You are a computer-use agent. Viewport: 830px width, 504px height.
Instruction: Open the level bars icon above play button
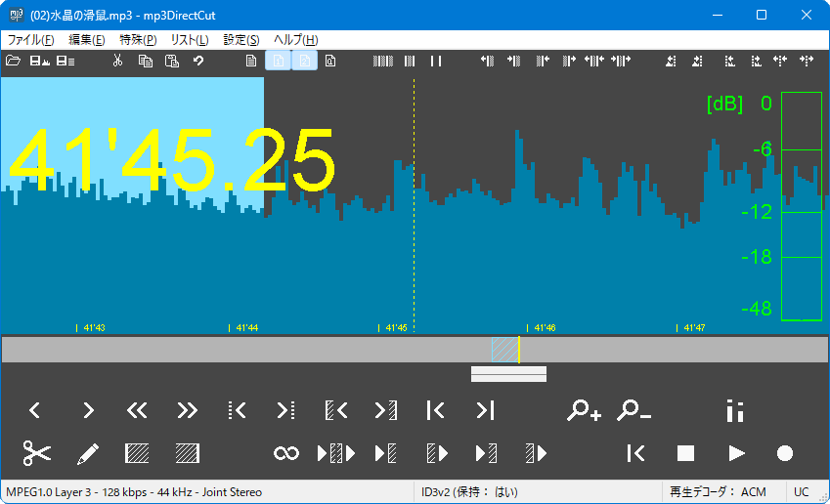pos(735,410)
